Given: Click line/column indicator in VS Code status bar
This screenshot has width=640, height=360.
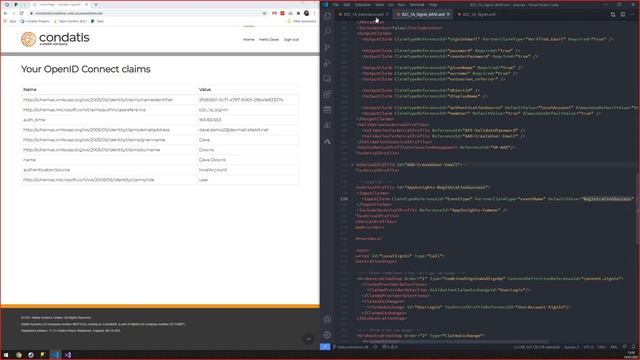Looking at the screenshot, I should (x=536, y=347).
